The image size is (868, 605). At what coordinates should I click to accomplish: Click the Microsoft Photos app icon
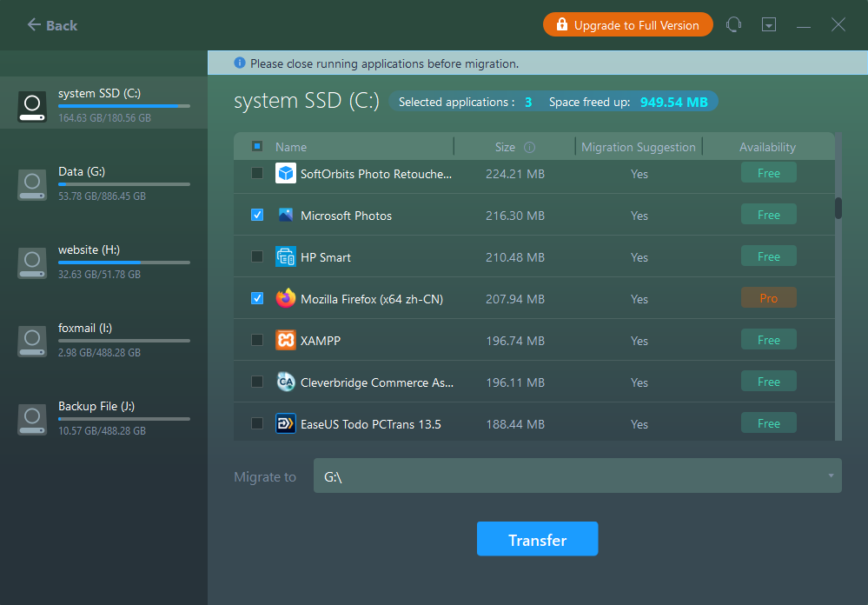(286, 216)
